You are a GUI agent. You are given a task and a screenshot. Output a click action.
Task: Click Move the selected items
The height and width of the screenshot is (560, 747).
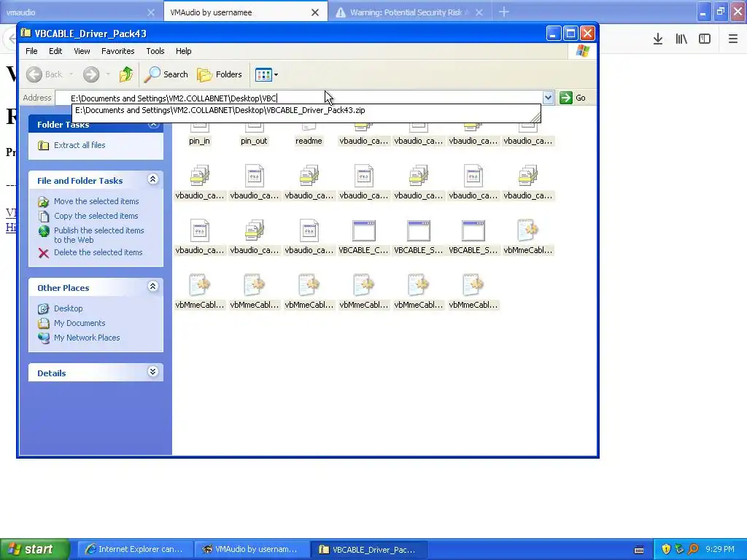(96, 201)
